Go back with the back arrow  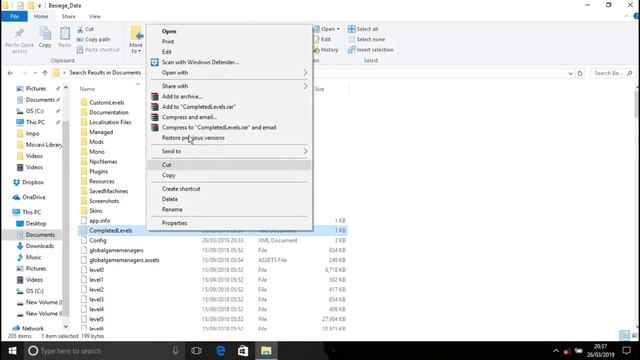[11, 73]
